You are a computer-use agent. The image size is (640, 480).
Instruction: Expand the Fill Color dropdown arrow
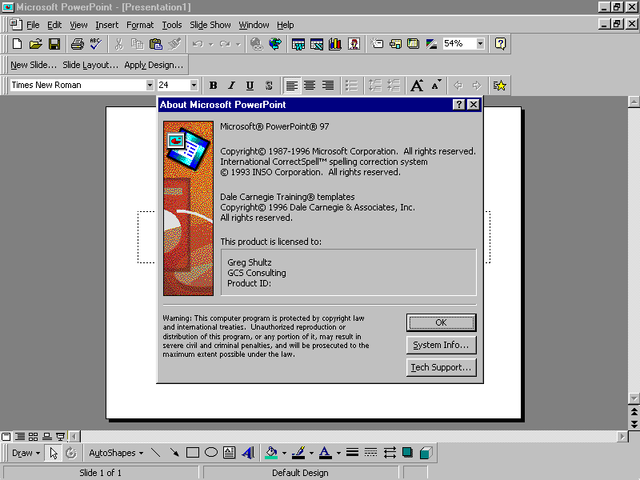click(x=284, y=453)
